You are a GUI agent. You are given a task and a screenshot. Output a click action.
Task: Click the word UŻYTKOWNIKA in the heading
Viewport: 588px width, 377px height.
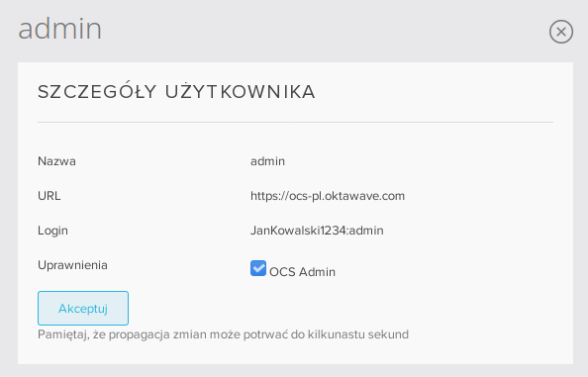(x=240, y=92)
